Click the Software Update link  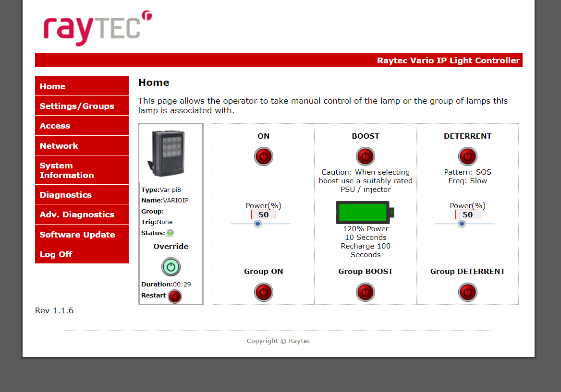pos(82,235)
